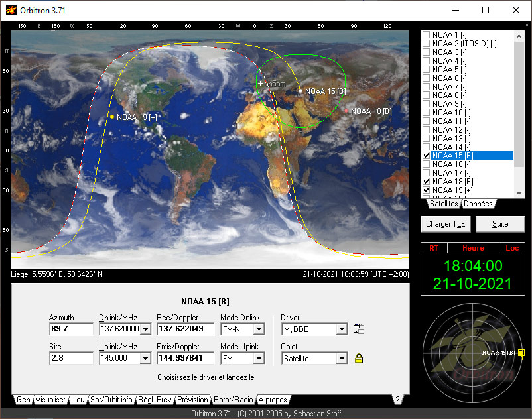Switch to the Visualiser tab
Viewport: 532px width, 419px height.
tap(50, 400)
